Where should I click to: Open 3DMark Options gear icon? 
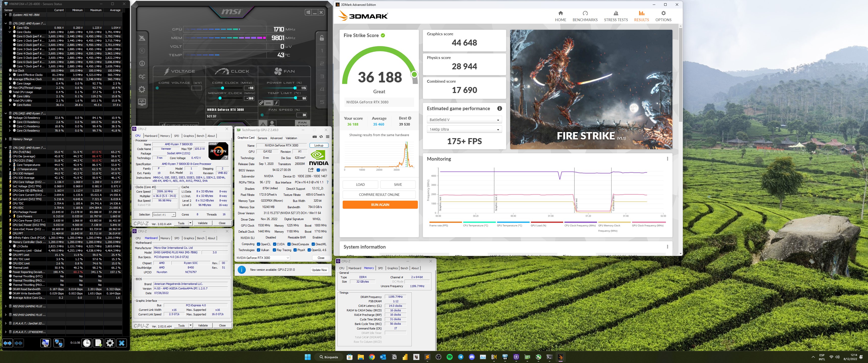coord(663,13)
